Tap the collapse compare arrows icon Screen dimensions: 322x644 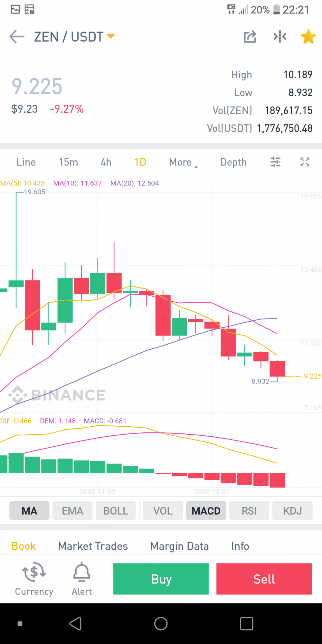click(280, 37)
